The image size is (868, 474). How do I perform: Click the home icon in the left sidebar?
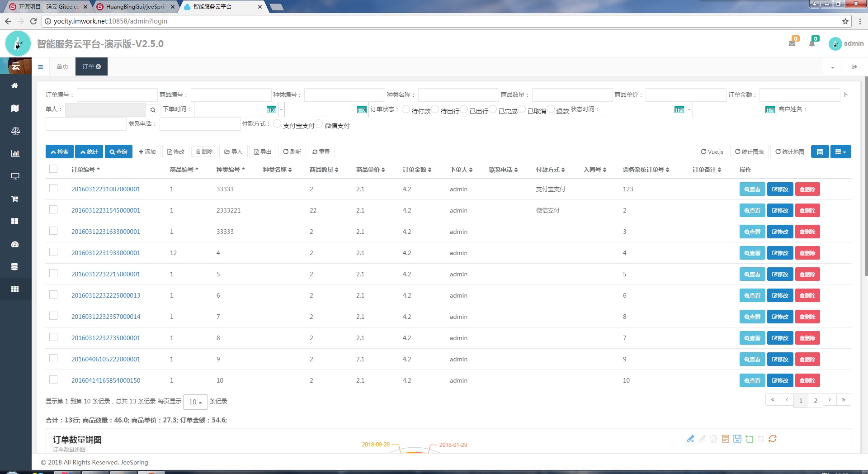[x=15, y=85]
